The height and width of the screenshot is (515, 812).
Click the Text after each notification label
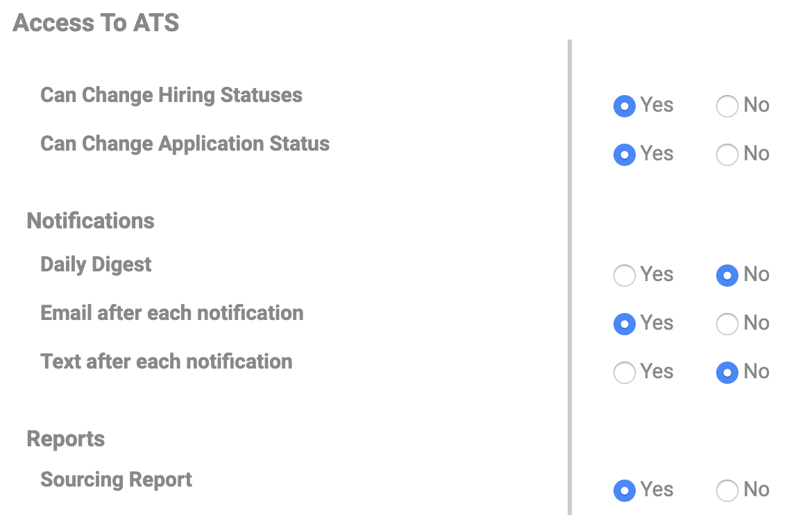pos(166,362)
